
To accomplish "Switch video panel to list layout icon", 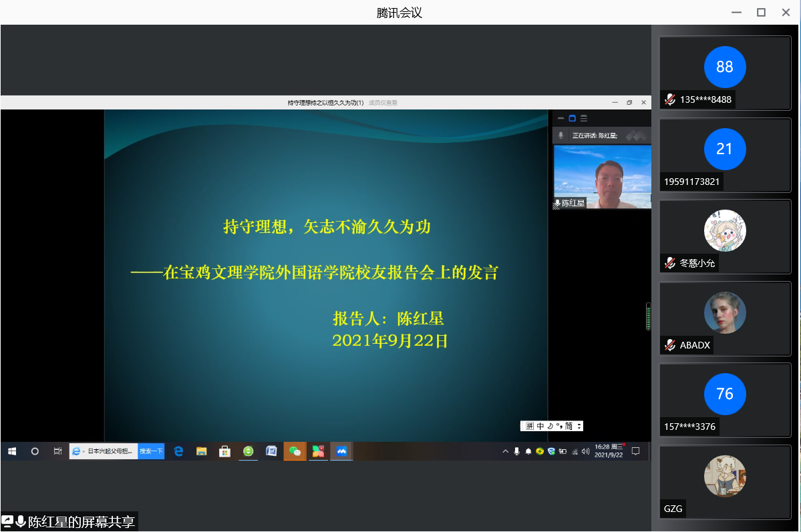I will [583, 118].
